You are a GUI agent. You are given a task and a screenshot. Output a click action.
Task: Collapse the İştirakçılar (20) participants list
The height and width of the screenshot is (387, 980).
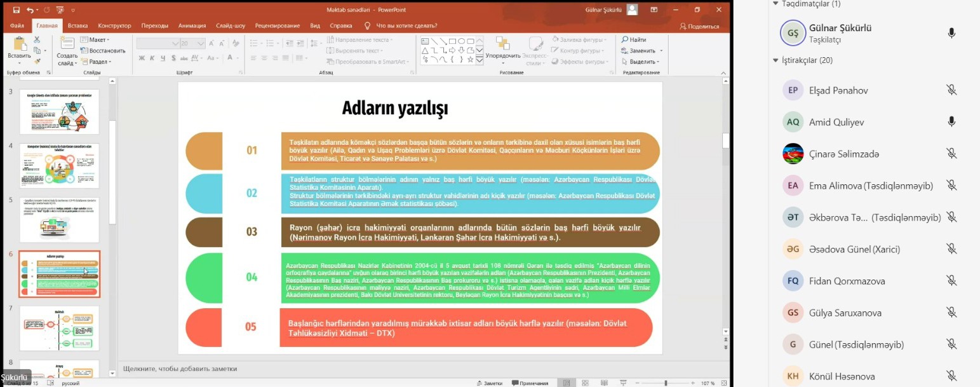click(775, 60)
